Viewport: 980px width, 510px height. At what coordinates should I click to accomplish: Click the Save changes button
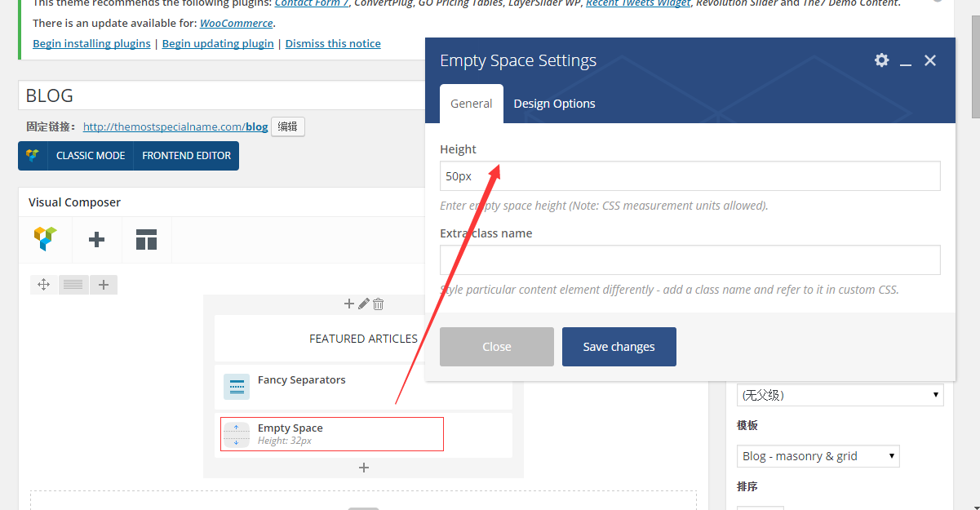click(x=619, y=347)
